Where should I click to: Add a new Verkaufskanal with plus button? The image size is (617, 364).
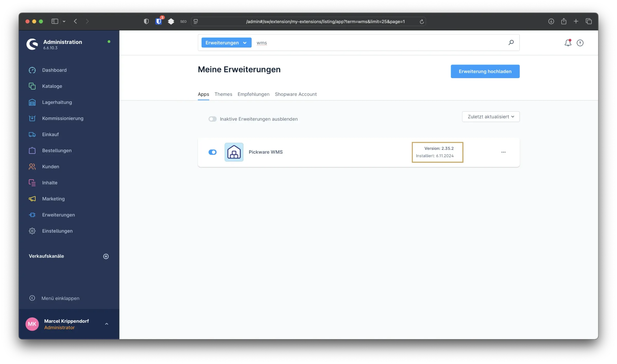tap(106, 256)
